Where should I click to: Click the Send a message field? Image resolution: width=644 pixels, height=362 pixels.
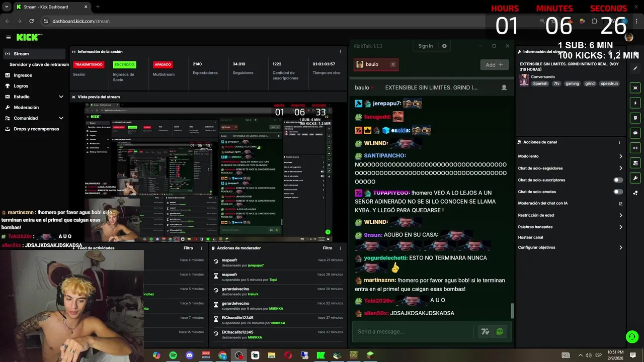click(415, 331)
